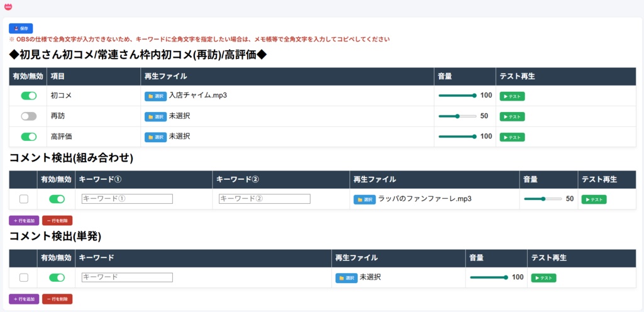Adjust the 高評価 volume slider
The image size is (644, 312).
(458, 136)
